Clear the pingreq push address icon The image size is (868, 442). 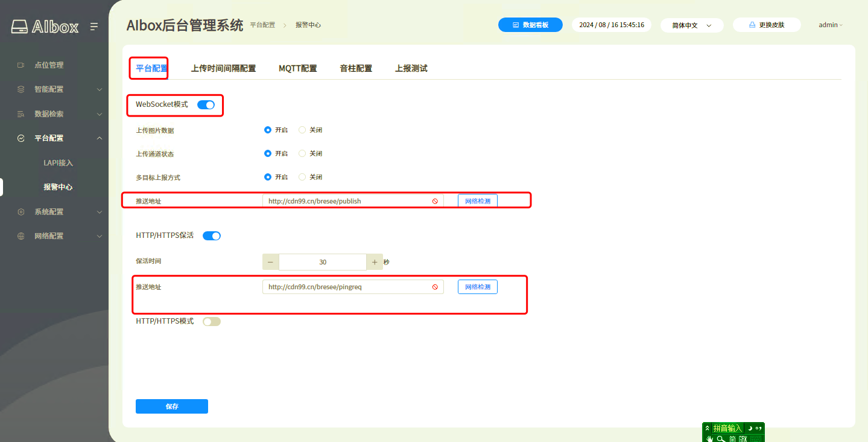point(434,287)
